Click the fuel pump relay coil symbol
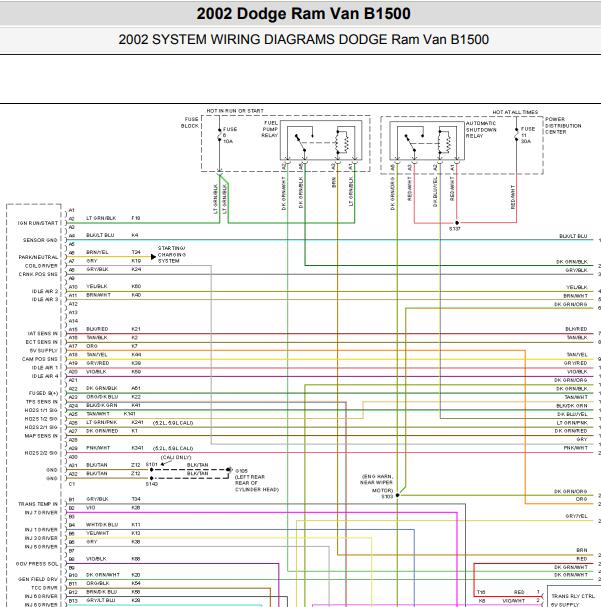601x607 pixels. tap(342, 142)
